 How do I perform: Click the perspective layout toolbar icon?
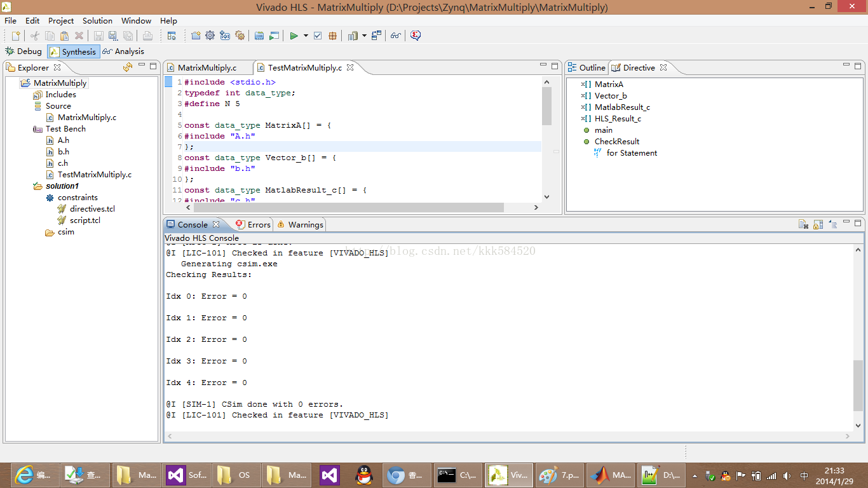click(x=172, y=36)
